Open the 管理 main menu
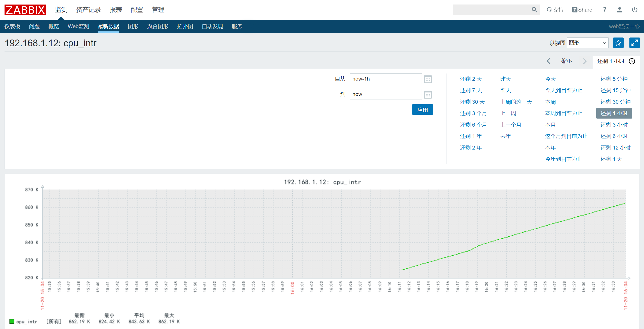The width and height of the screenshot is (644, 329). [158, 10]
